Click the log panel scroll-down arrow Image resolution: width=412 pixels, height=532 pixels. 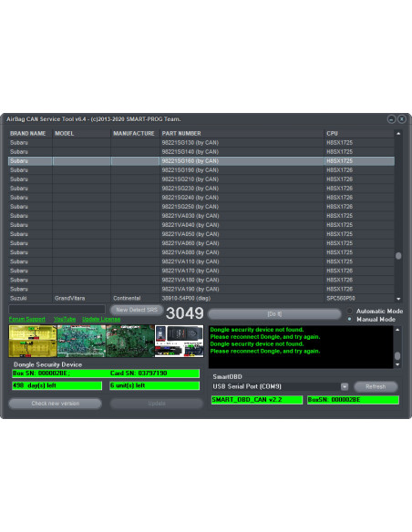tap(397, 365)
